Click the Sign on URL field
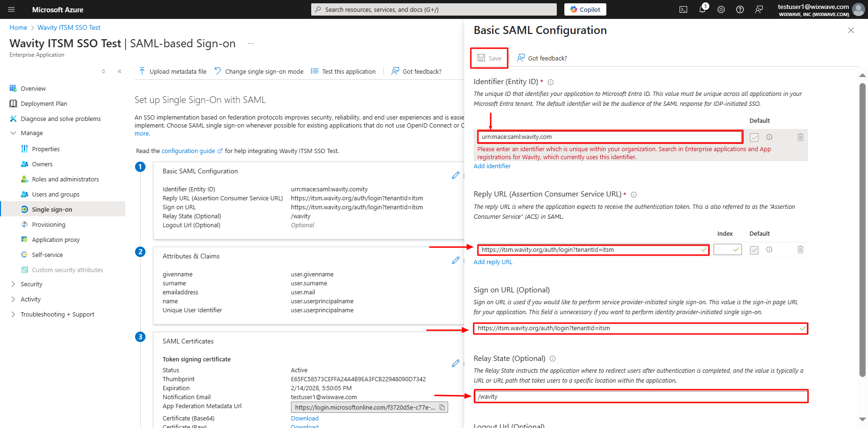 point(641,328)
